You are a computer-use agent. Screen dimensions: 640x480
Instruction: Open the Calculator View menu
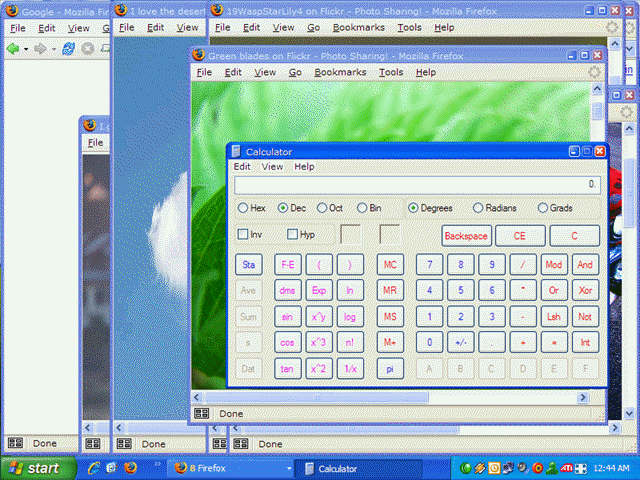click(x=272, y=167)
